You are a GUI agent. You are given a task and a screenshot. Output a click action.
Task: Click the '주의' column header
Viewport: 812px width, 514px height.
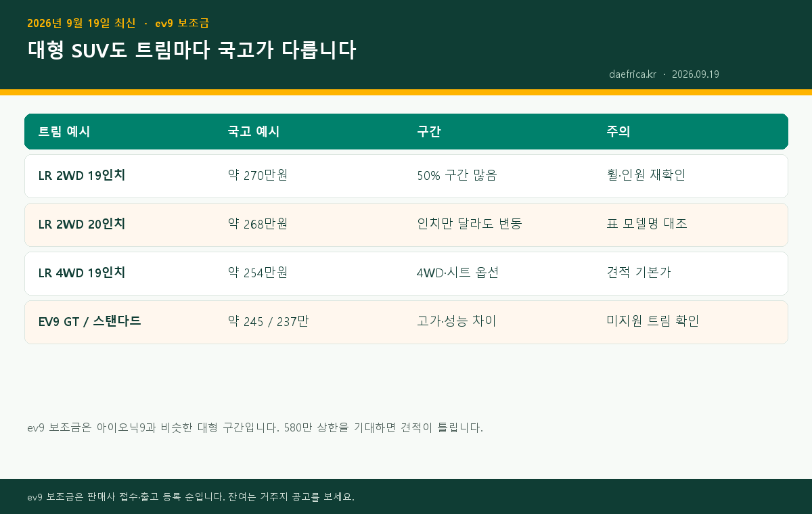[618, 132]
